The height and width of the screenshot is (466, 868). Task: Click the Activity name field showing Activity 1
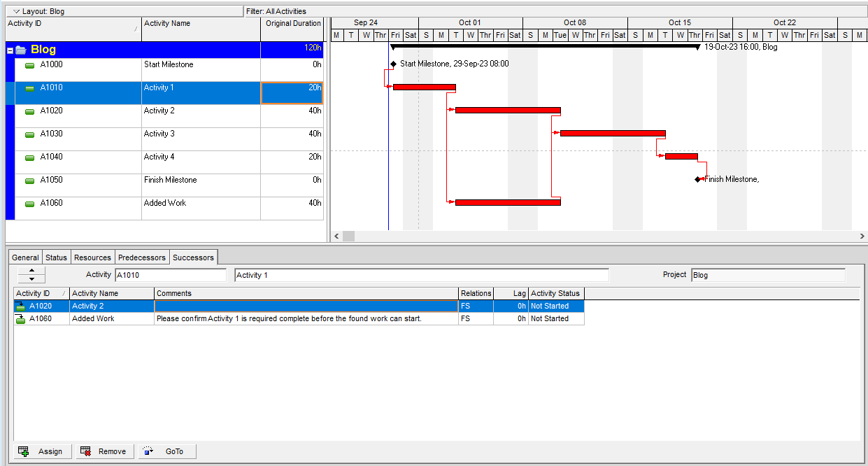[x=421, y=275]
